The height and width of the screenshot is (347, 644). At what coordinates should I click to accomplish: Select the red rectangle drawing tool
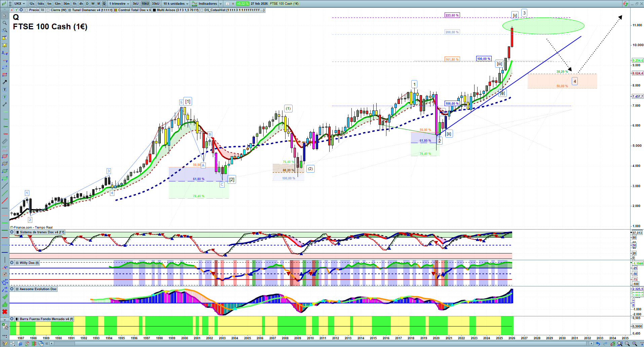[x=5, y=75]
